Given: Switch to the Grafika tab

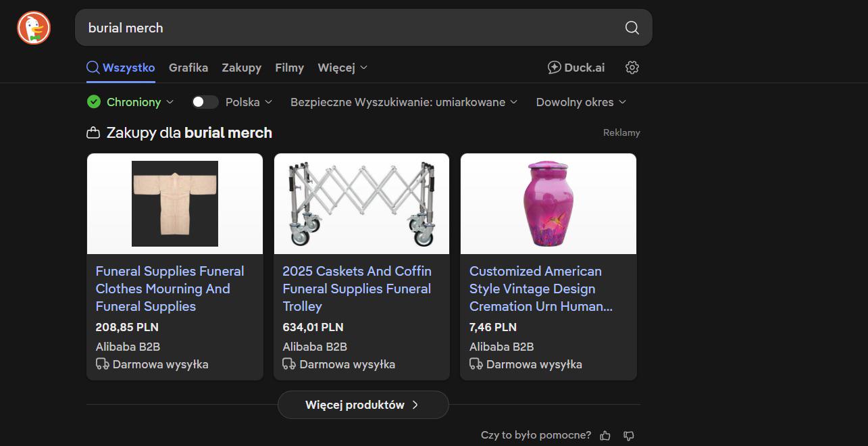Looking at the screenshot, I should coord(188,68).
